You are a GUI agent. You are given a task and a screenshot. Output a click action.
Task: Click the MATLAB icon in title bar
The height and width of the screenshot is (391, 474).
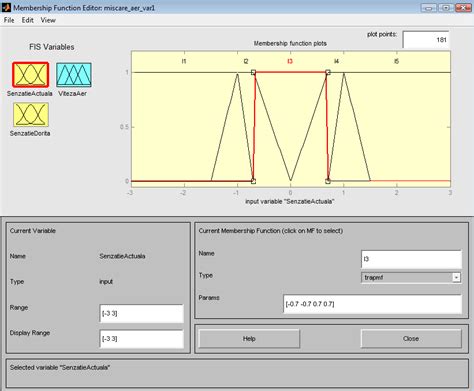click(x=6, y=7)
